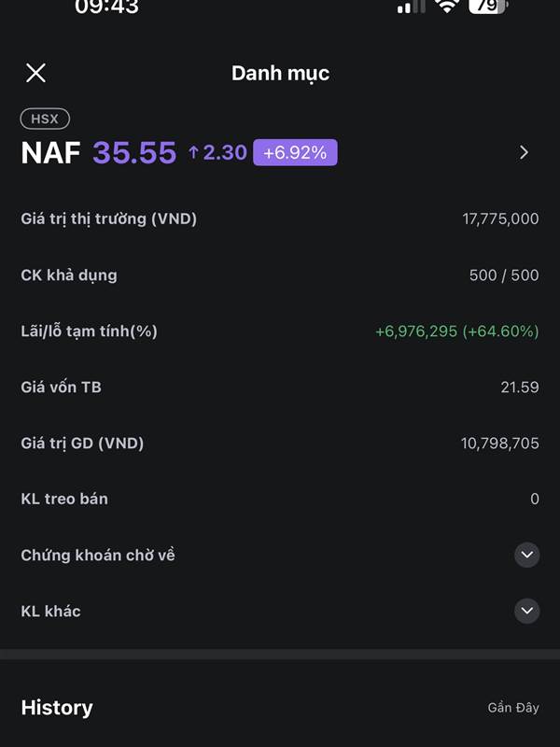Select the Giá vốn TB 21.59 row
Viewport: 560px width, 747px height.
coord(280,388)
